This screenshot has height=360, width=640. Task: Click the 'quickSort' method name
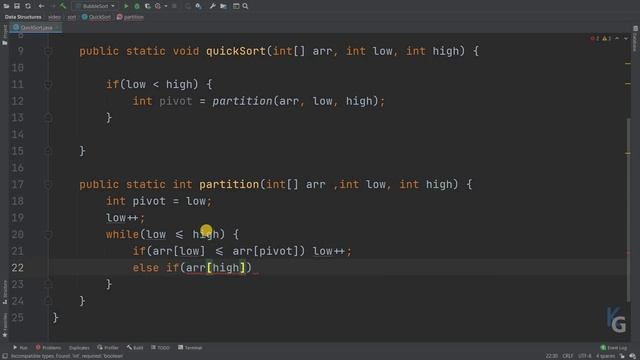coord(236,51)
